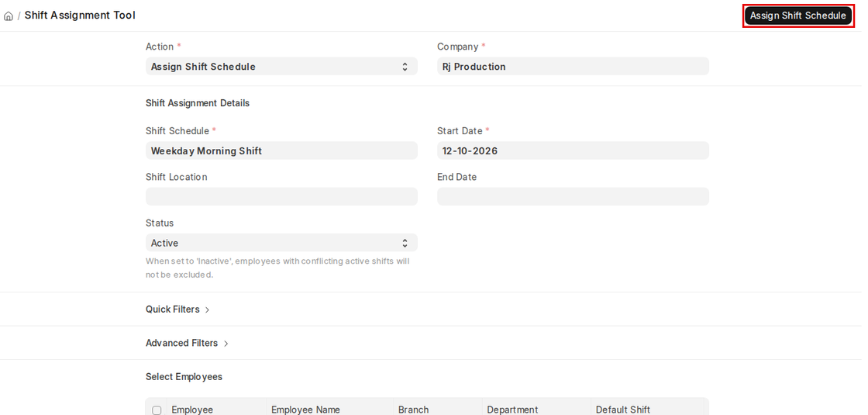
Task: Click the Branch column header
Action: [x=414, y=410]
